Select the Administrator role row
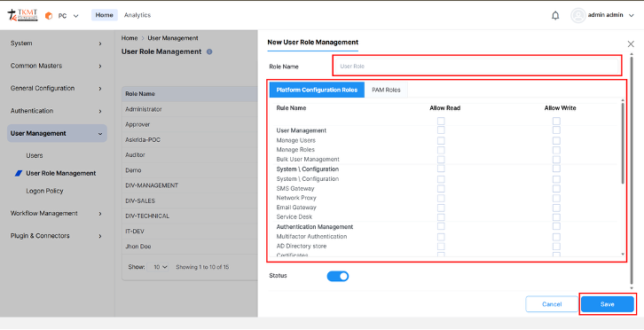Image resolution: width=644 pixels, height=330 pixels. (x=190, y=109)
